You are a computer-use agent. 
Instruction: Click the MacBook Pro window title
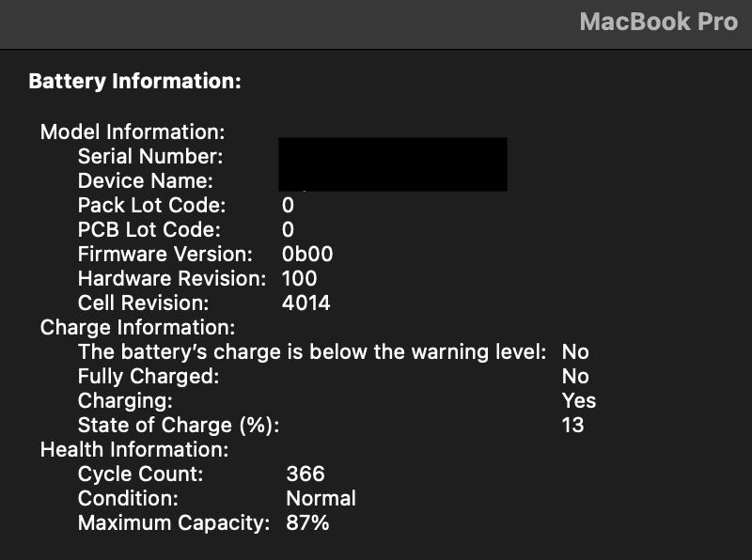click(658, 22)
